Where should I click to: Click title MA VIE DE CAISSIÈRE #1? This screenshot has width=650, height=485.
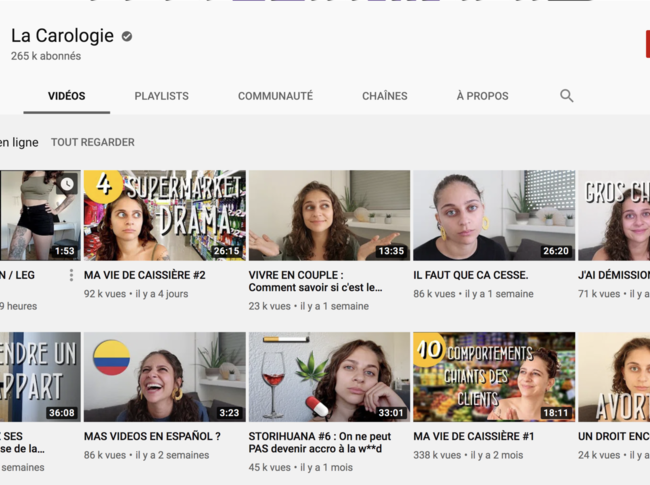pos(474,436)
